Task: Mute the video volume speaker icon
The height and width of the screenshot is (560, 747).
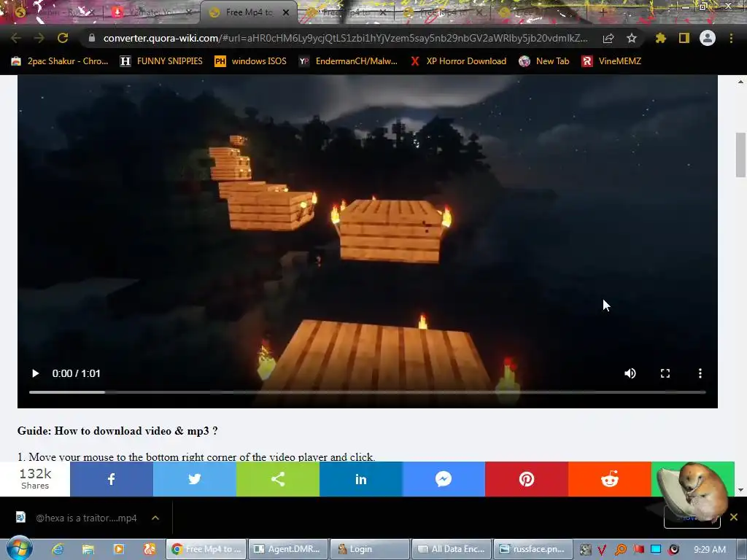Action: tap(630, 373)
